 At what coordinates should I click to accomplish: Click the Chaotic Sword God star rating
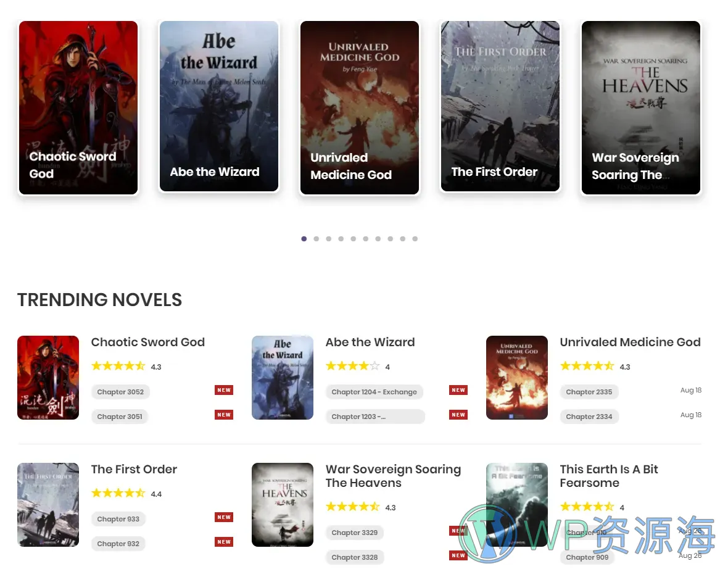tap(118, 366)
